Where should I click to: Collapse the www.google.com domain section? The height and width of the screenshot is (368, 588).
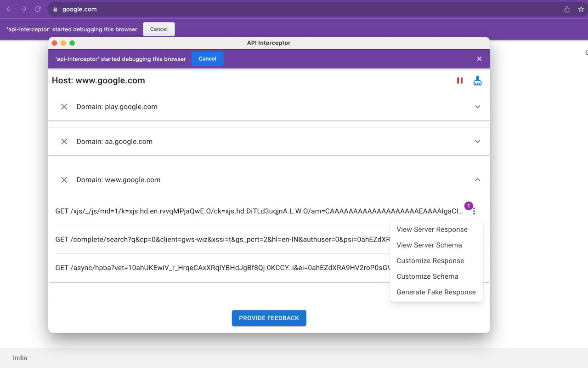coord(478,180)
